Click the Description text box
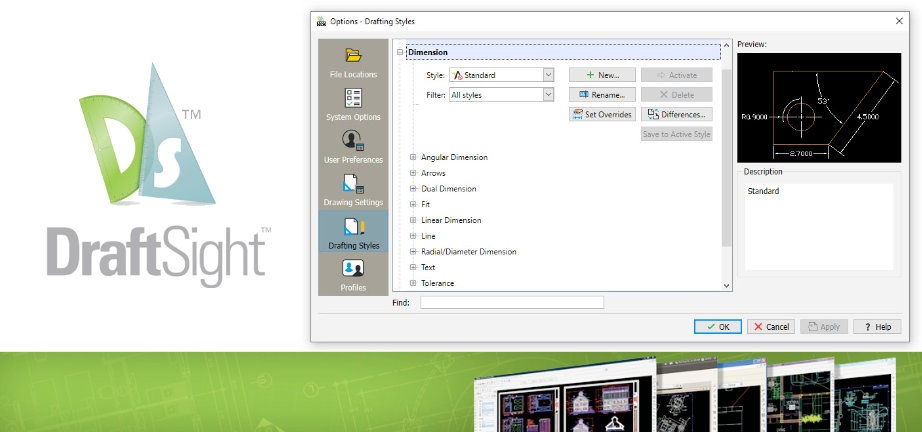922x432 pixels. click(x=819, y=227)
